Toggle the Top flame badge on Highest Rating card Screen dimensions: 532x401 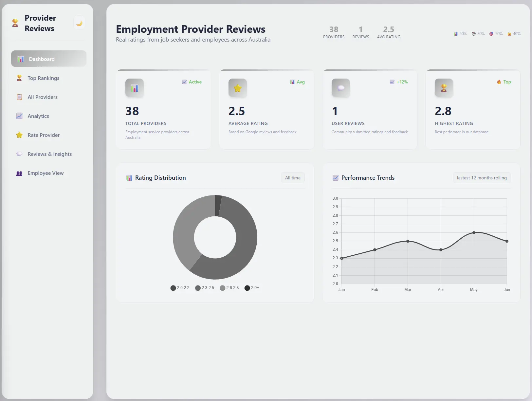504,82
